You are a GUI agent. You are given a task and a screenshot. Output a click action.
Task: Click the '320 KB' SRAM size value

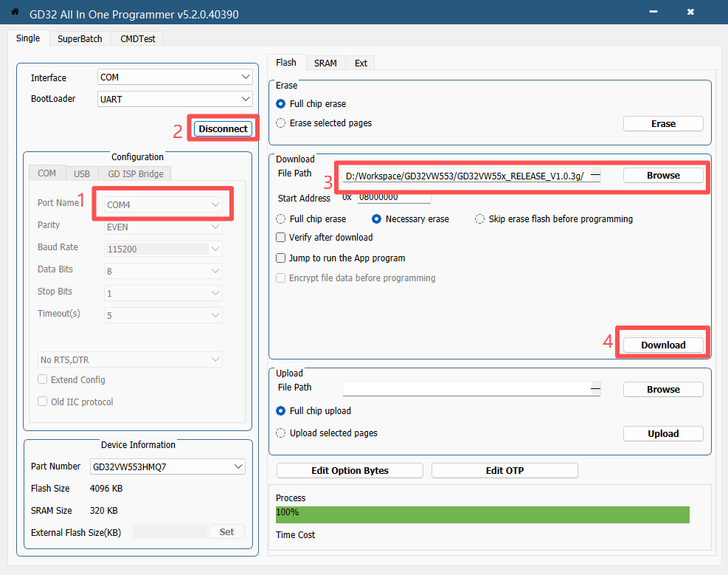pos(103,511)
